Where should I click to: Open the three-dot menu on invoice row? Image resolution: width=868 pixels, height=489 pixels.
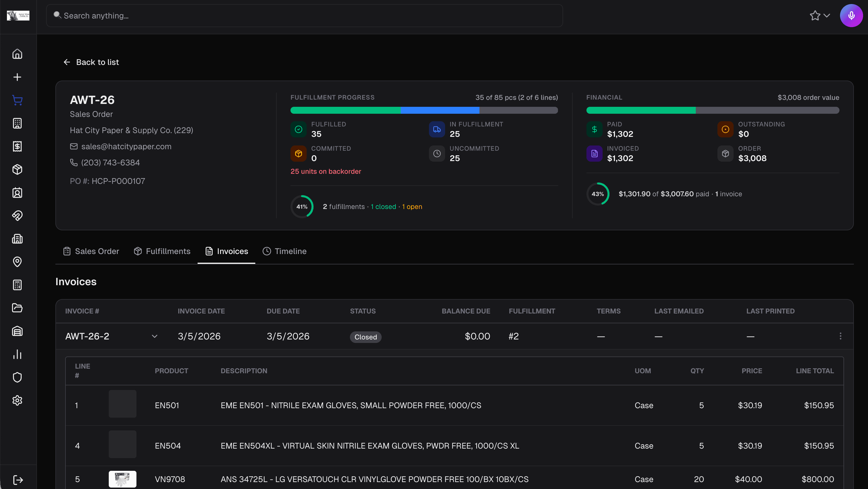click(840, 336)
